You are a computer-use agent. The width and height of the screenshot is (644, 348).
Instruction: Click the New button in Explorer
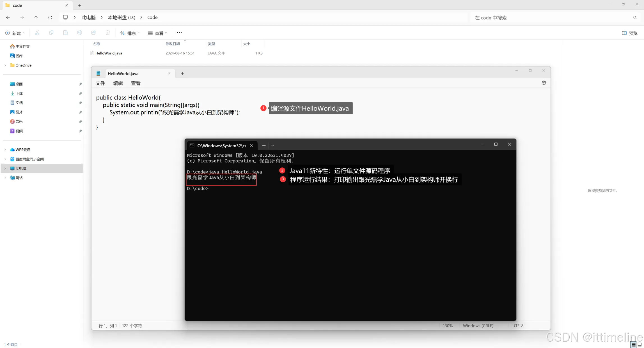pyautogui.click(x=15, y=33)
